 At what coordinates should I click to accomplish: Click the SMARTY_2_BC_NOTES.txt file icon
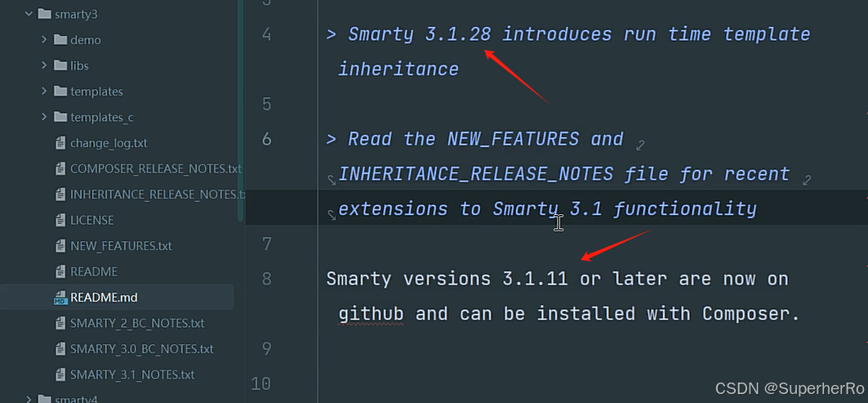60,323
